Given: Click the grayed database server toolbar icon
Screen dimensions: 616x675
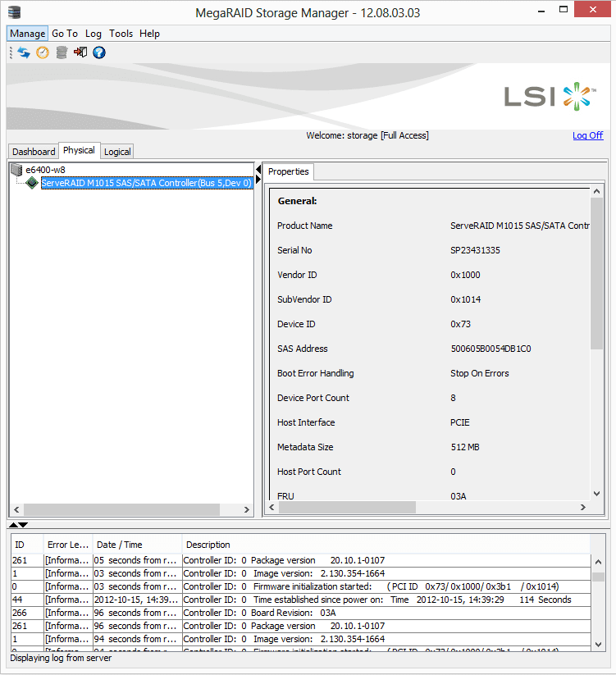Looking at the screenshot, I should [62, 52].
